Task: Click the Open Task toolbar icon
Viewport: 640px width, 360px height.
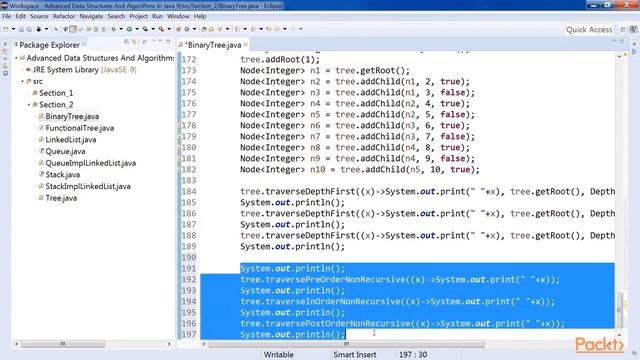Action: tap(211, 29)
